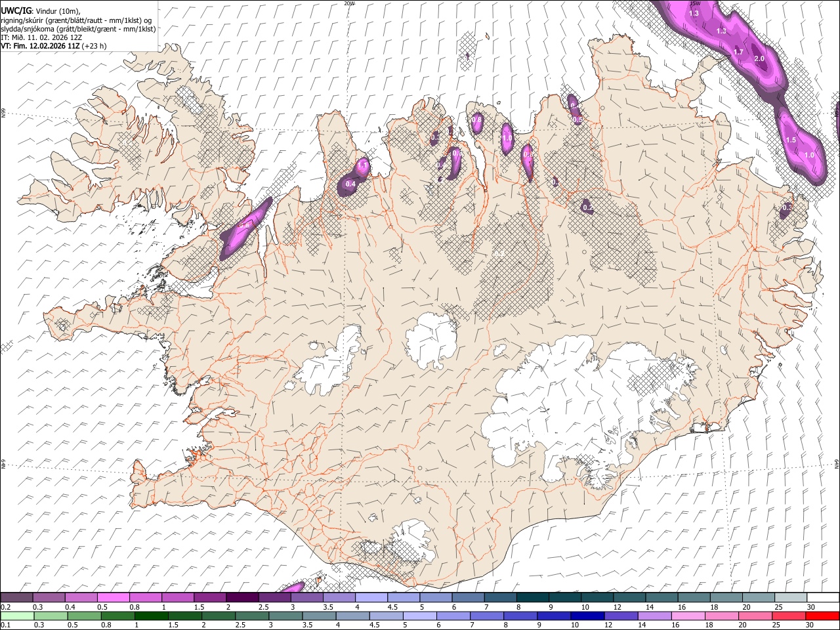Pick the 12 swatch in the upper legend row

coord(629,598)
